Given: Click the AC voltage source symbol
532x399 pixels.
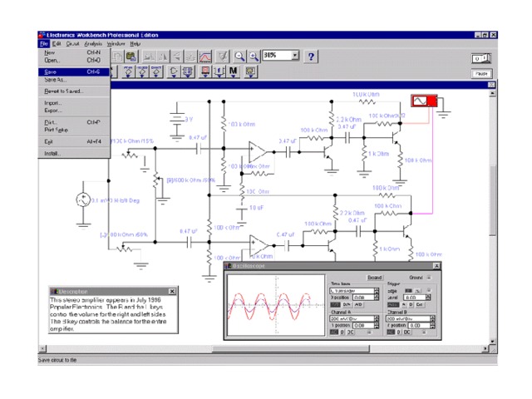Looking at the screenshot, I should pos(83,199).
